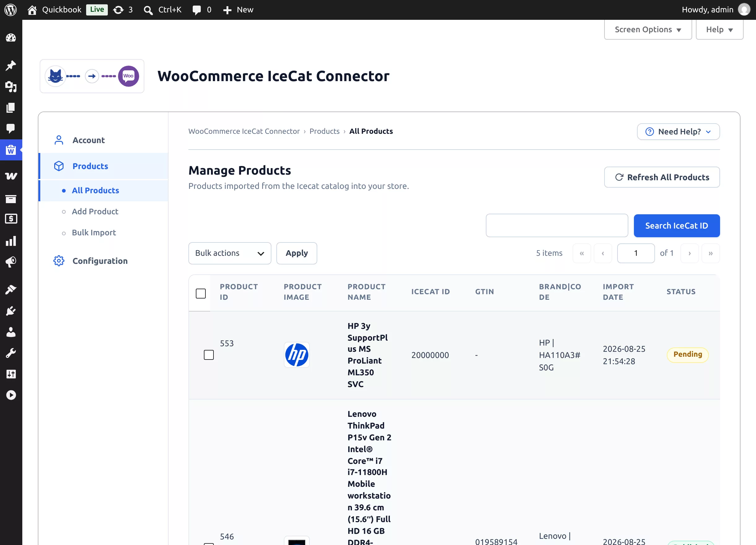Image resolution: width=756 pixels, height=545 pixels.
Task: Open Posts via the pushpin icon
Action: tap(11, 66)
